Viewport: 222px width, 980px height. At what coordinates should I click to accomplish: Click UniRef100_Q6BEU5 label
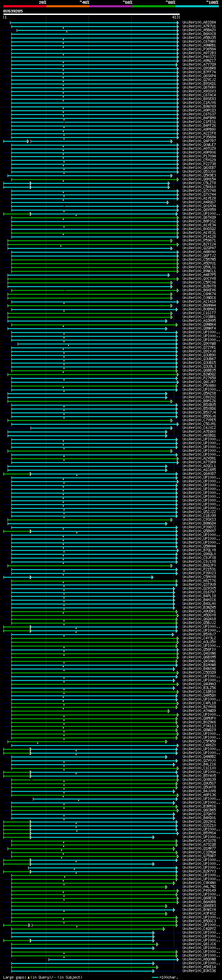point(199,371)
